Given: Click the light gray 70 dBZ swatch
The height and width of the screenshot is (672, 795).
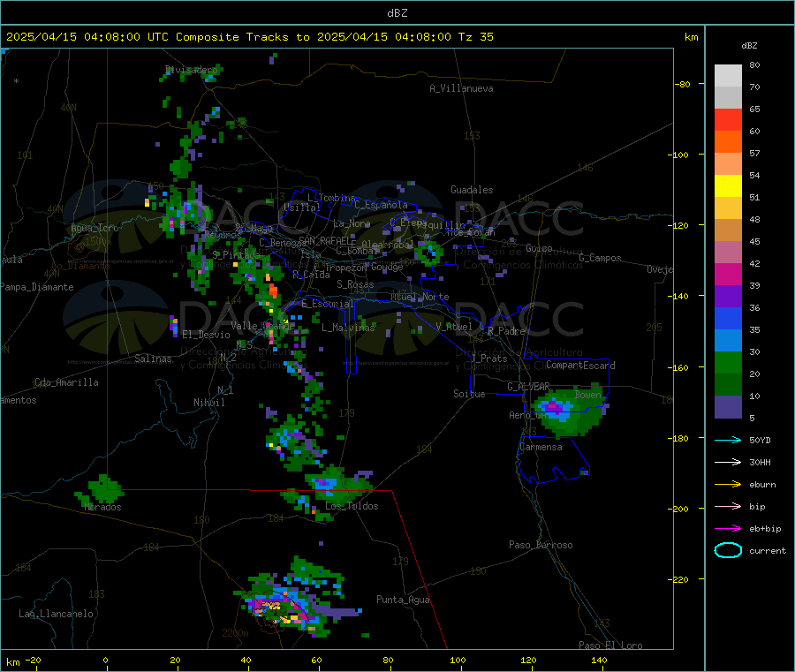Looking at the screenshot, I should tap(728, 98).
